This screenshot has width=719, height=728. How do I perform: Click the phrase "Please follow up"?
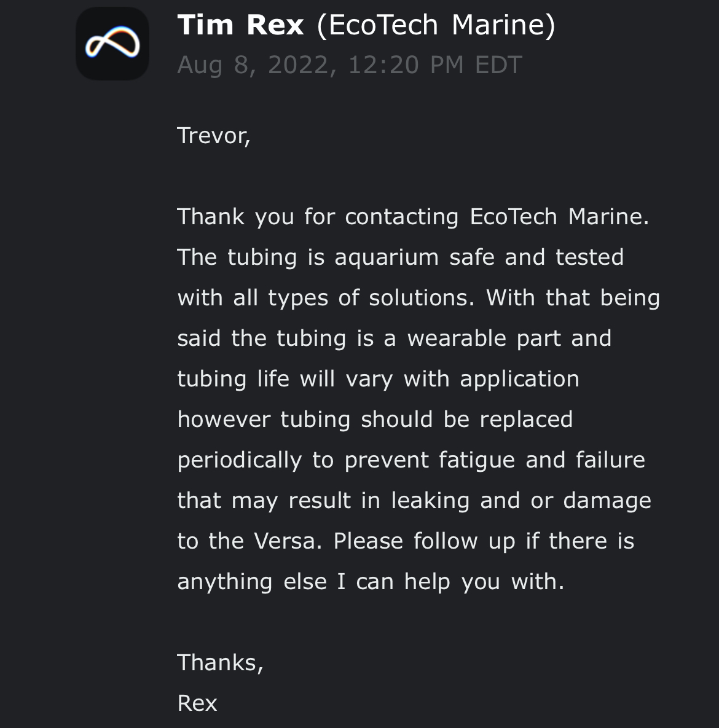425,541
